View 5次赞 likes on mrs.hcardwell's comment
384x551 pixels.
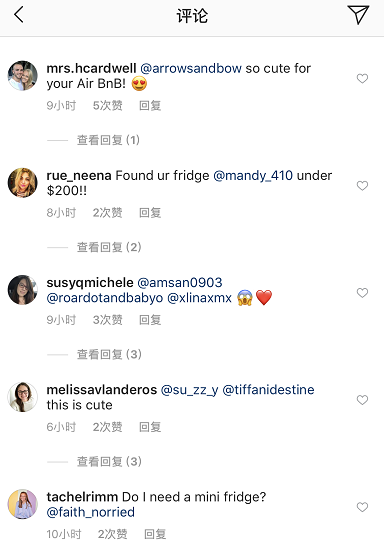point(108,105)
